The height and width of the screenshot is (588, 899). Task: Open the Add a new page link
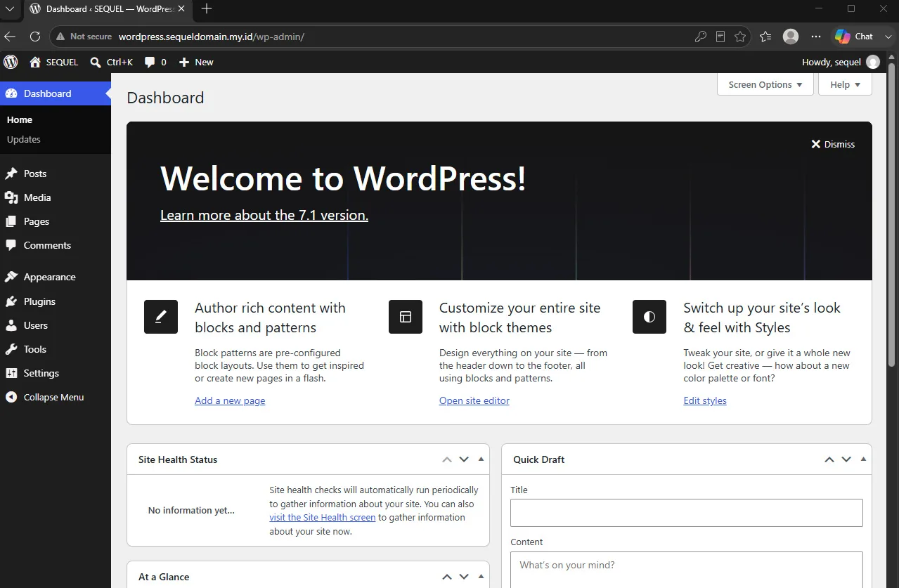tap(230, 400)
